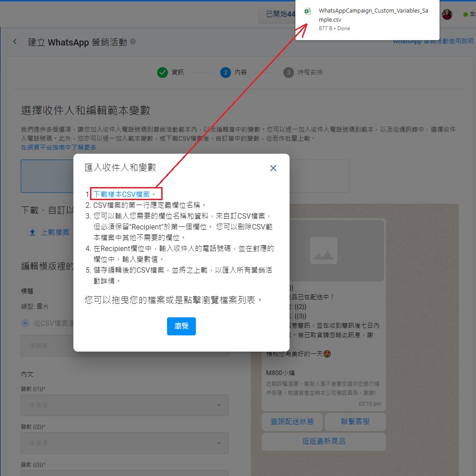This screenshot has width=476, height=476.
Task: Open the downloaded CSV file icon
Action: pos(308,12)
